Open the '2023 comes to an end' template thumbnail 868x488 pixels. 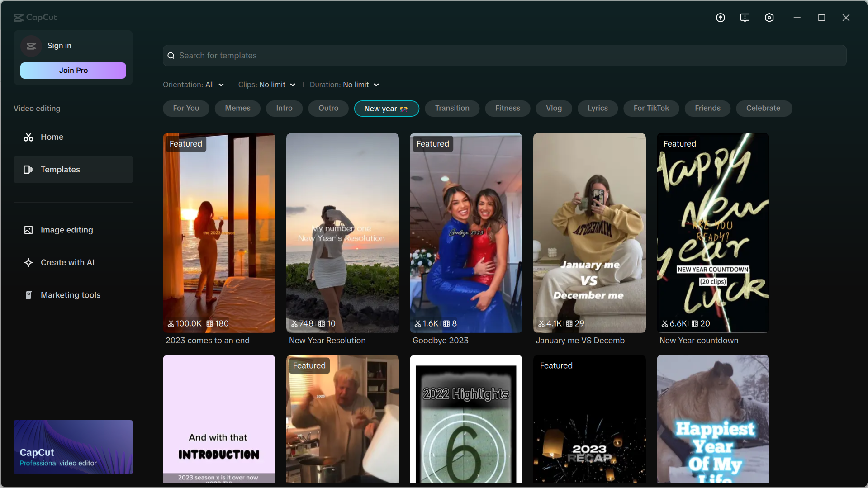(219, 233)
